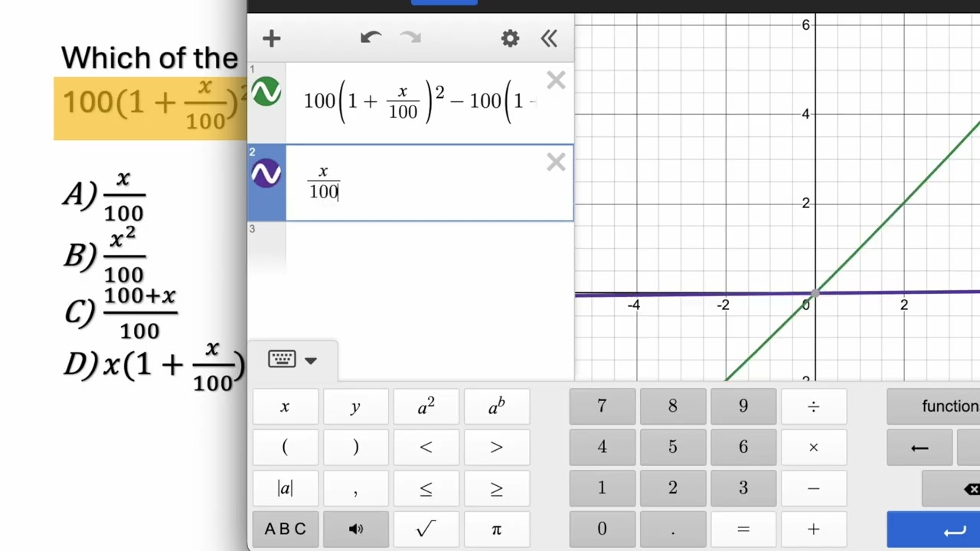Insert absolute value key

coord(285,489)
